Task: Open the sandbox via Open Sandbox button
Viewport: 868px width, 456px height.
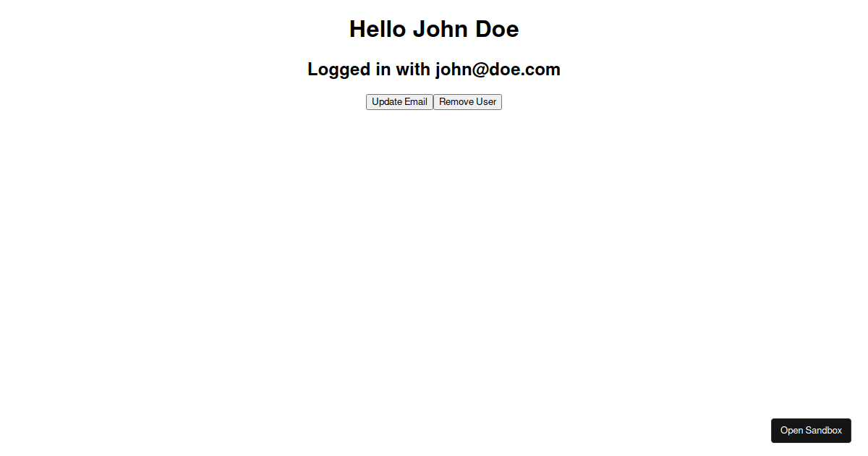Action: click(811, 431)
